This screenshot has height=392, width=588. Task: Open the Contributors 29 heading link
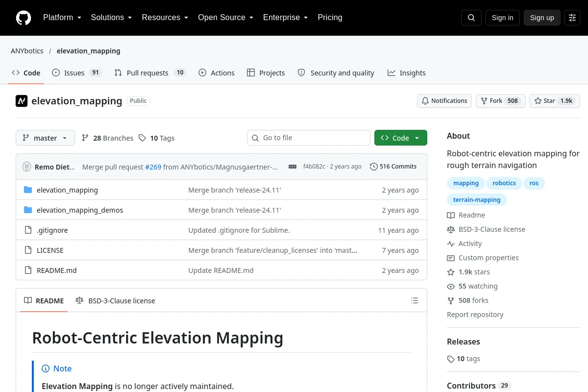pyautogui.click(x=479, y=386)
